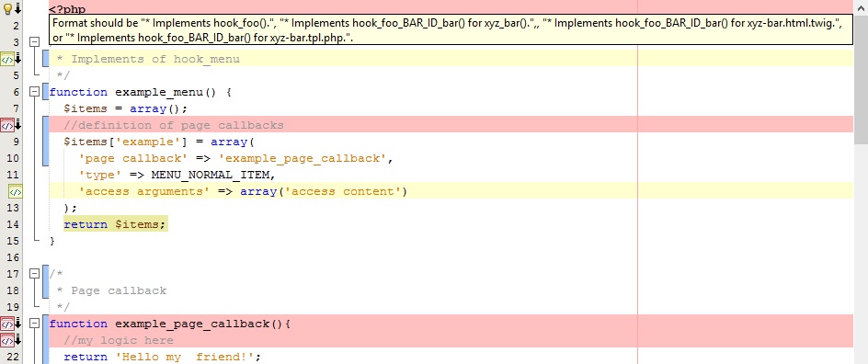Click red error icon beside '//my logic here'
868x364 pixels.
click(x=7, y=340)
